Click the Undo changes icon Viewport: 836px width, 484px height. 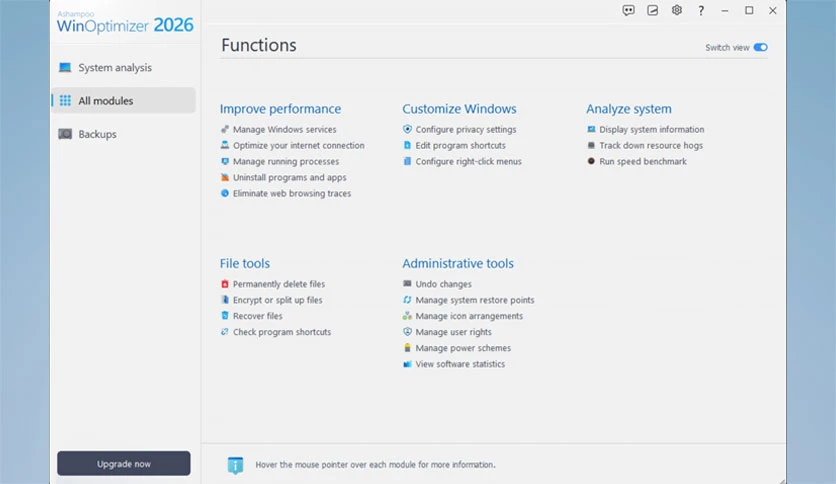click(407, 284)
